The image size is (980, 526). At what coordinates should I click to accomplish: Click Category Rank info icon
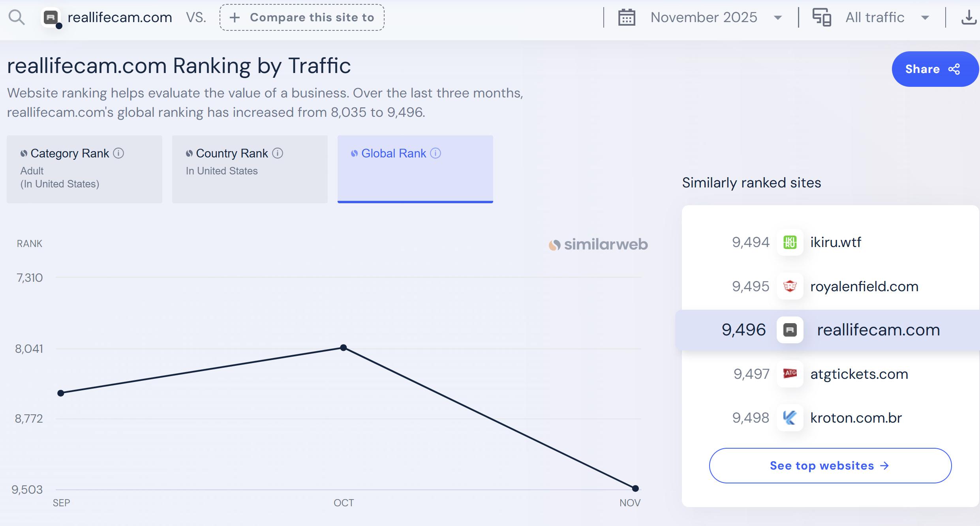pos(118,153)
